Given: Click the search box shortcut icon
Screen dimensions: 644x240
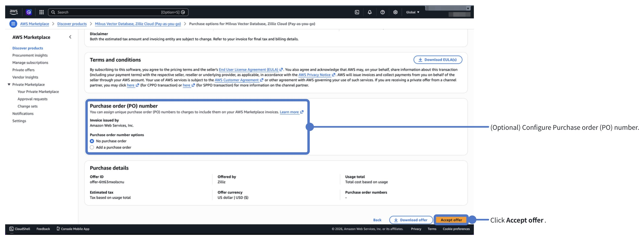Looking at the screenshot, I should click(183, 12).
